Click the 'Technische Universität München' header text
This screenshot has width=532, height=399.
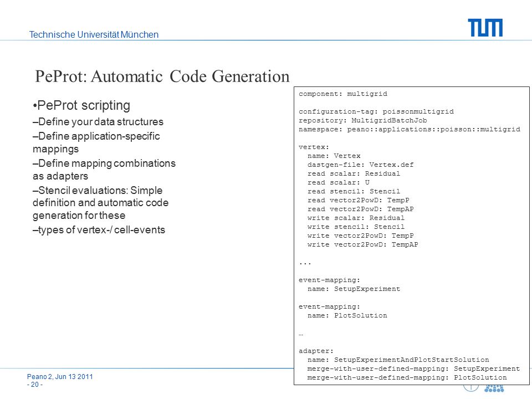click(x=94, y=34)
